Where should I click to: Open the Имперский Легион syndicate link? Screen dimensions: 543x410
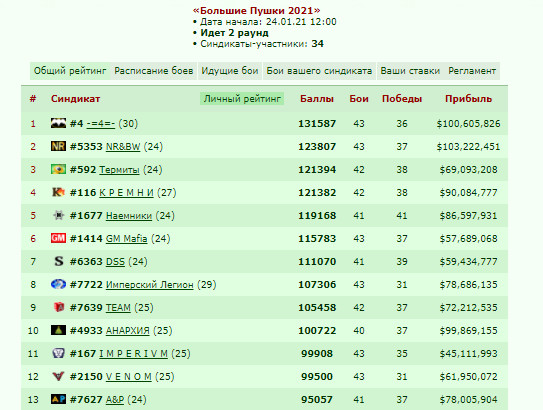coord(150,285)
